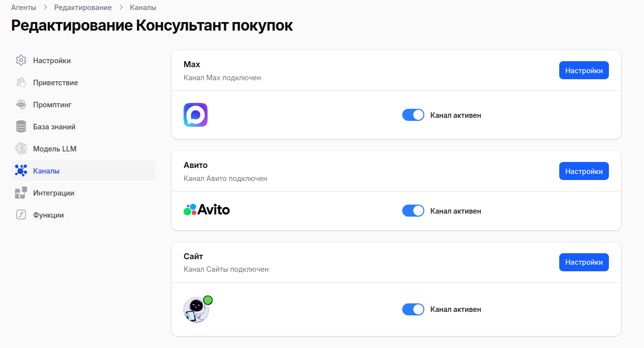Click the Функции function symbol icon
644x348 pixels.
tap(21, 215)
